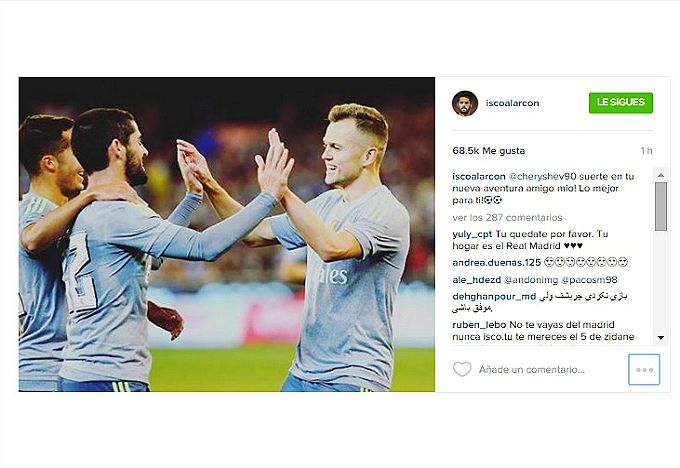Expand ver los 287 comentarios
The image size is (680, 468).
pos(507,217)
